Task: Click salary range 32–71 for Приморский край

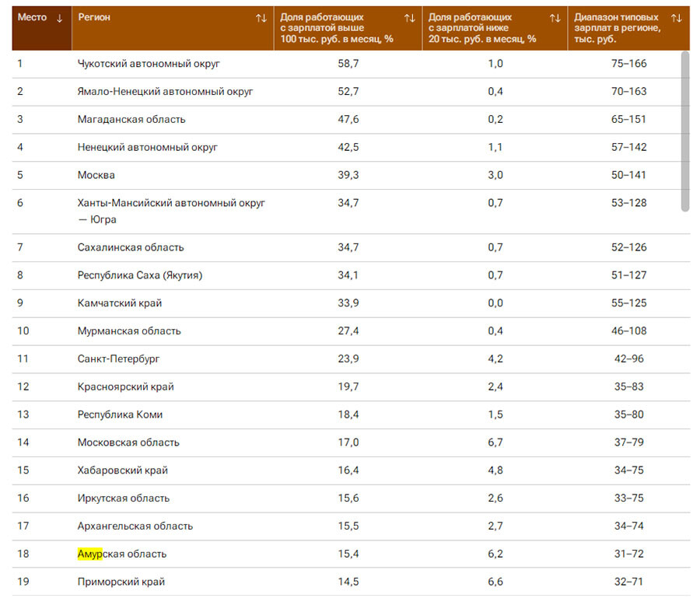Action: tap(628, 582)
